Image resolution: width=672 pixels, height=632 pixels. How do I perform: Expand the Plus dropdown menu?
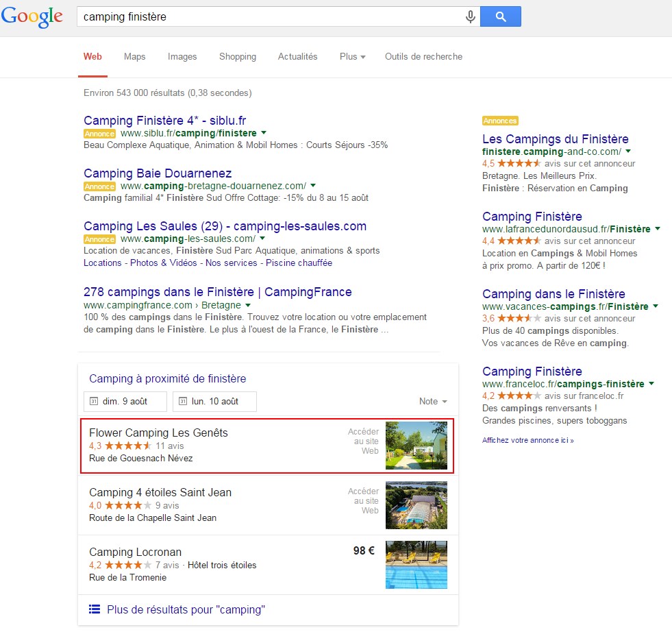352,57
